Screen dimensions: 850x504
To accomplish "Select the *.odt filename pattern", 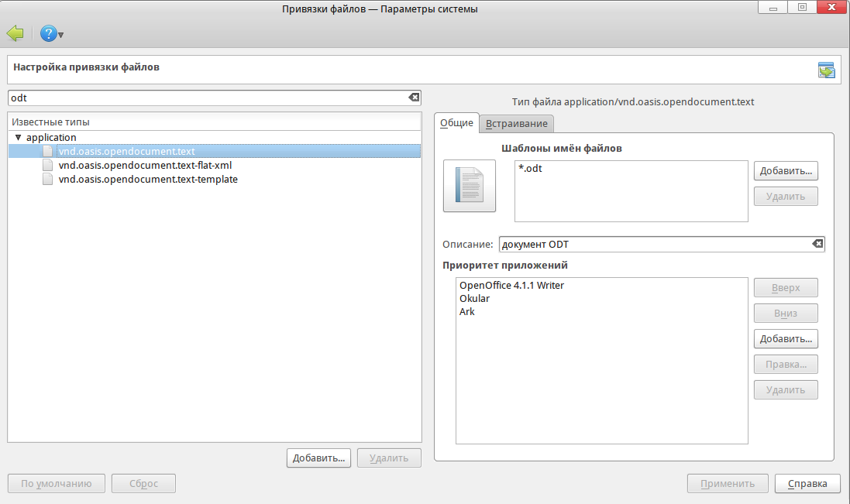I will pos(530,169).
